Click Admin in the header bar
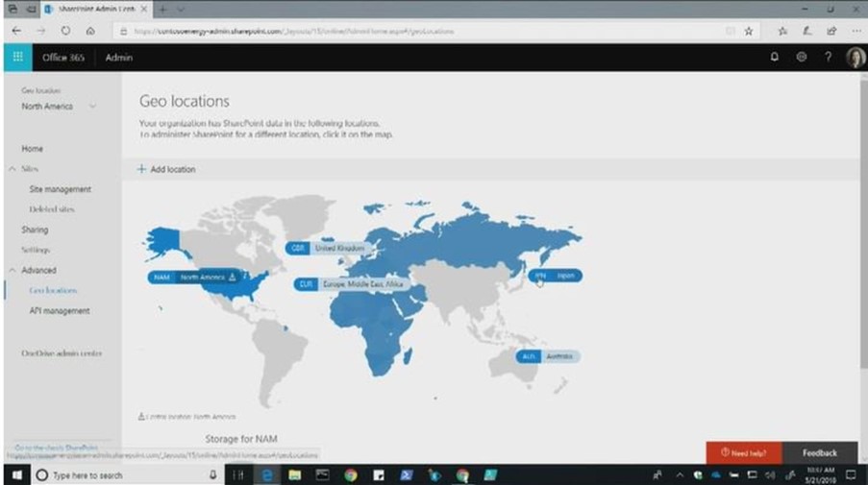Screen dimensions: 868x485 tap(119, 58)
